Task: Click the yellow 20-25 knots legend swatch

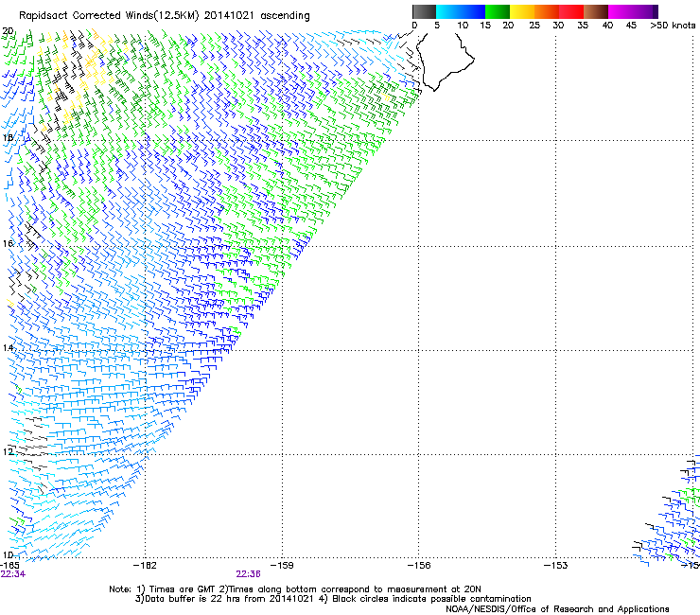Action: coord(522,11)
